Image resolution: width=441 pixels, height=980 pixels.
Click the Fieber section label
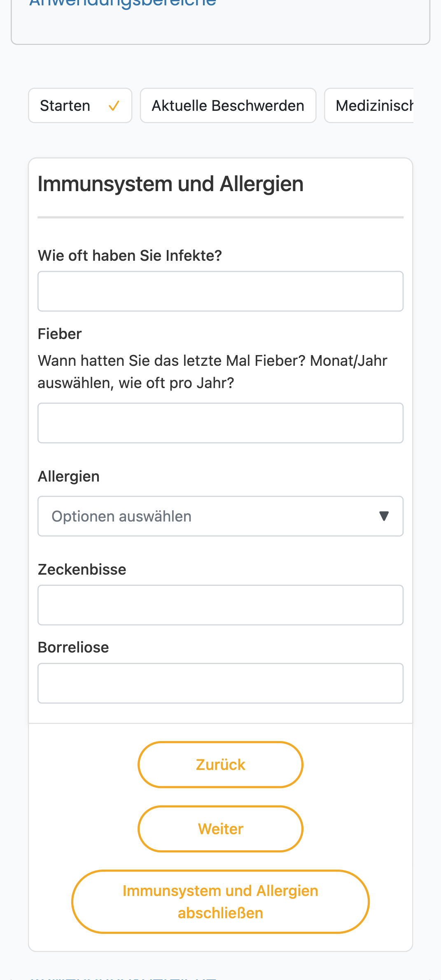[60, 334]
